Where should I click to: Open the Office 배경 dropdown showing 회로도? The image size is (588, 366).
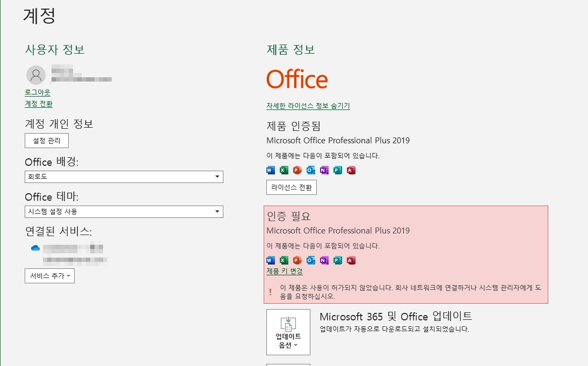tap(124, 177)
